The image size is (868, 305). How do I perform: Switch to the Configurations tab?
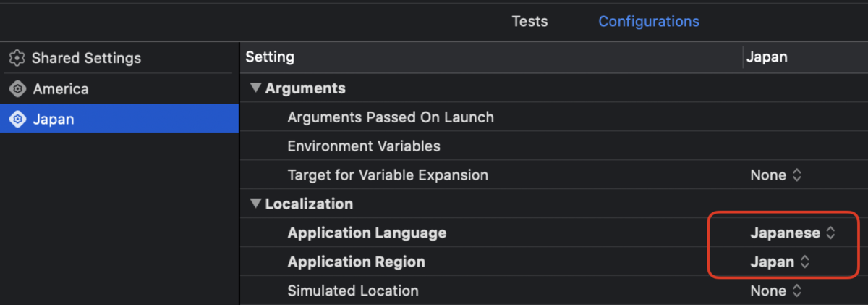[x=649, y=21]
